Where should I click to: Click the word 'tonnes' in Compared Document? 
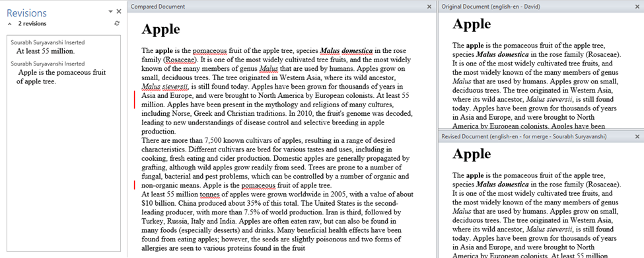coord(210,194)
